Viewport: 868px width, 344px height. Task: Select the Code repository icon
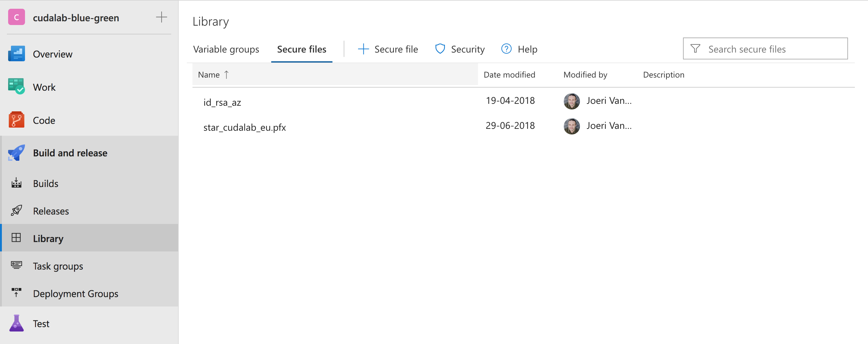[x=16, y=120]
